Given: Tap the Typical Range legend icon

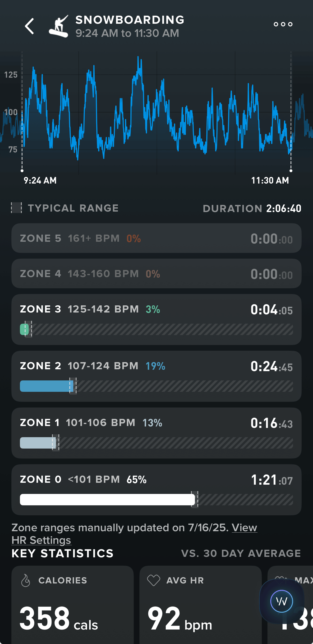Looking at the screenshot, I should (16, 208).
